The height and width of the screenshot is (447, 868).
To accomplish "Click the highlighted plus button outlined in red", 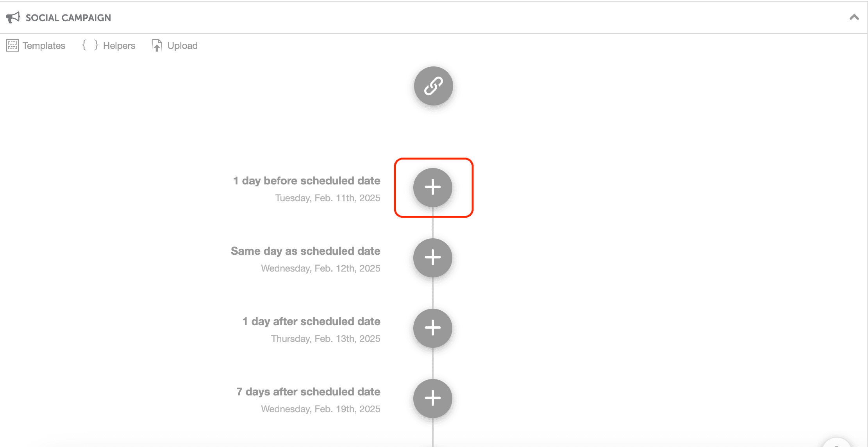I will 432,188.
